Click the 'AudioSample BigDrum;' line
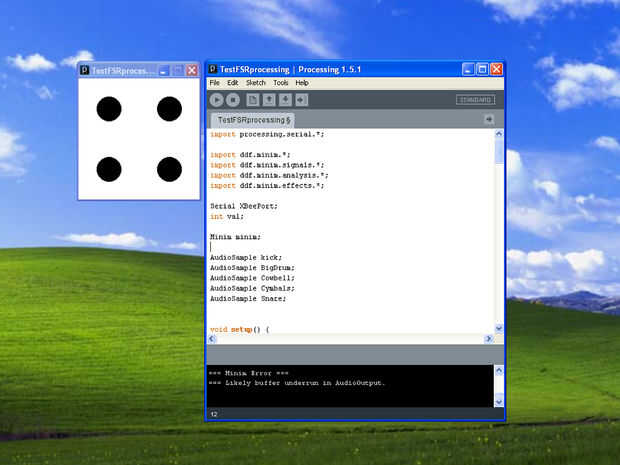 (252, 268)
